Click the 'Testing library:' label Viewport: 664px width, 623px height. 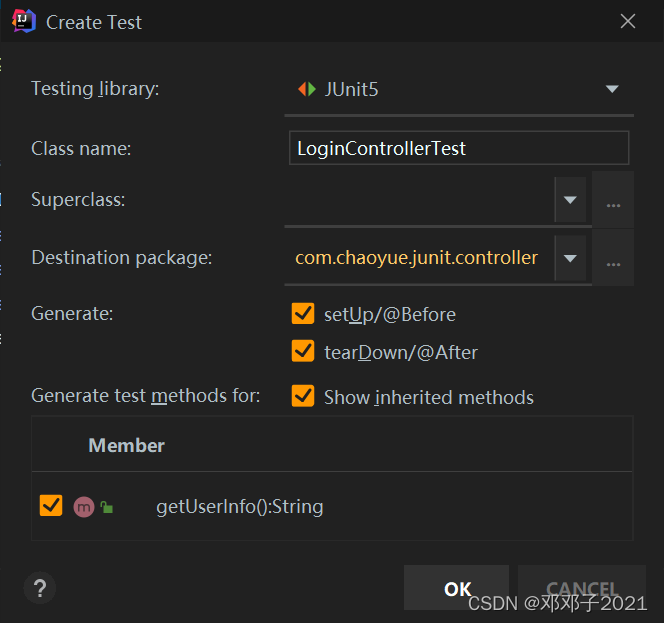(95, 89)
